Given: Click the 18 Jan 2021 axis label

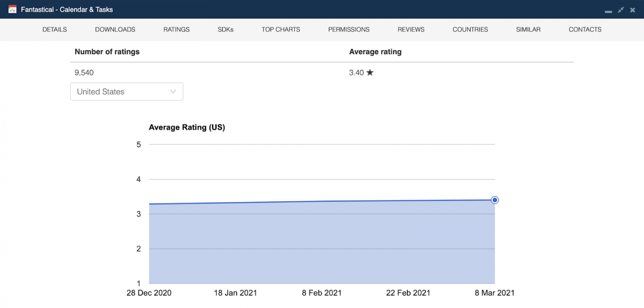Looking at the screenshot, I should pos(236,293).
